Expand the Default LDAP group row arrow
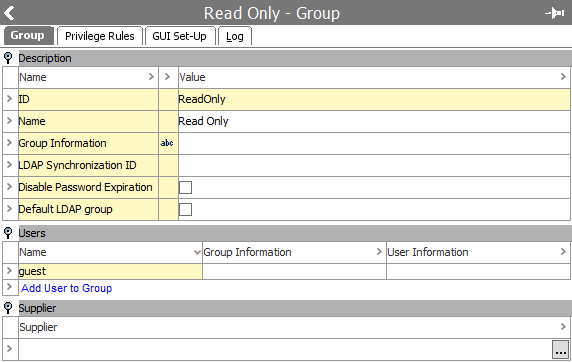 tap(10, 209)
